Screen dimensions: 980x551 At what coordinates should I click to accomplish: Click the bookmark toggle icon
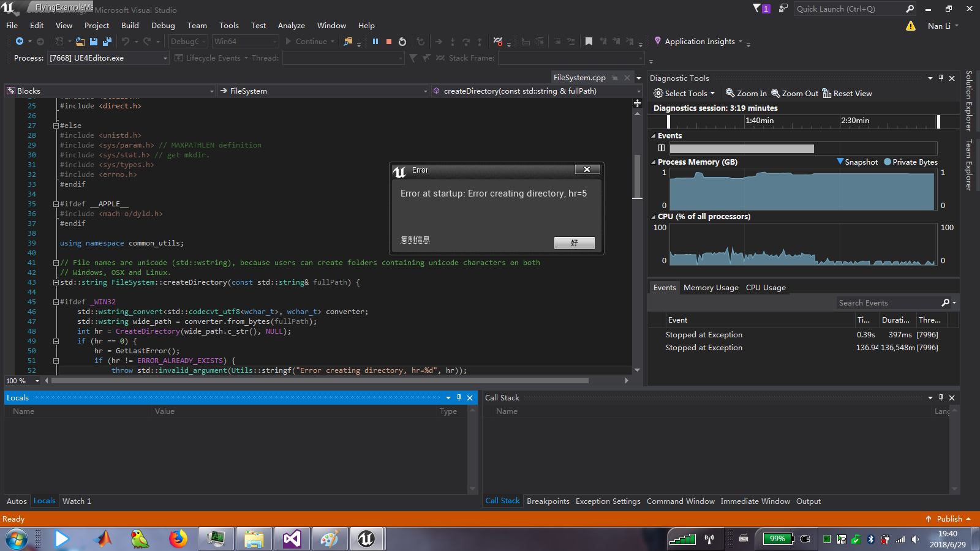pyautogui.click(x=589, y=41)
